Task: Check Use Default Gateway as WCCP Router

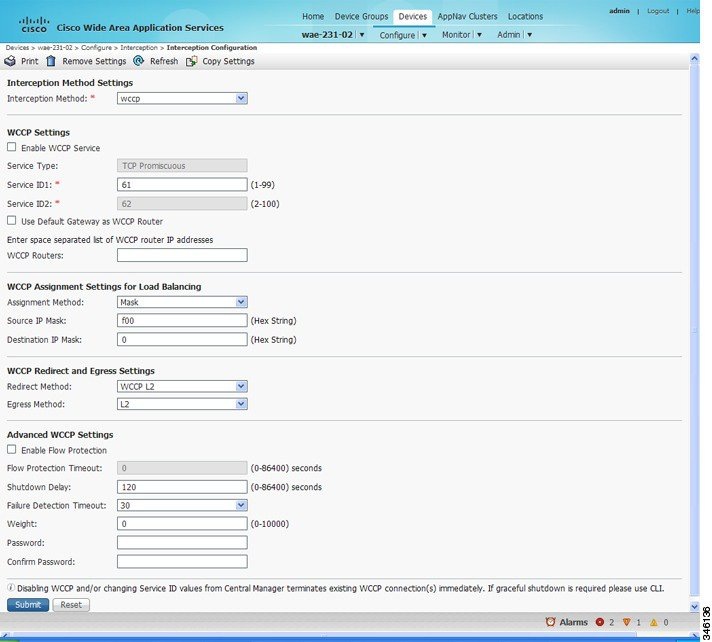Action: click(11, 221)
